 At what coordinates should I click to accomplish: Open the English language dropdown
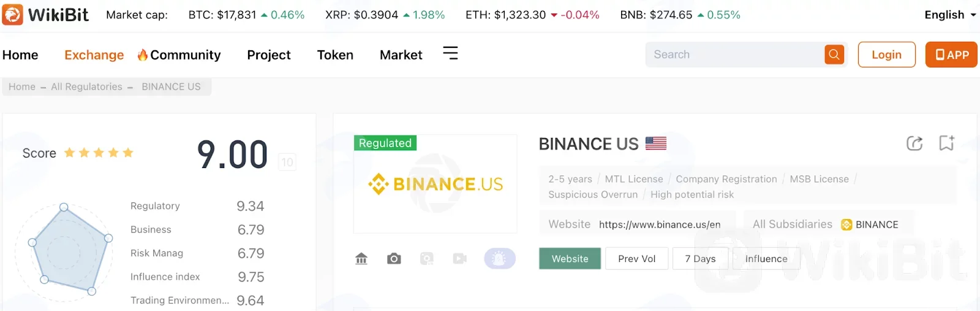click(x=950, y=15)
